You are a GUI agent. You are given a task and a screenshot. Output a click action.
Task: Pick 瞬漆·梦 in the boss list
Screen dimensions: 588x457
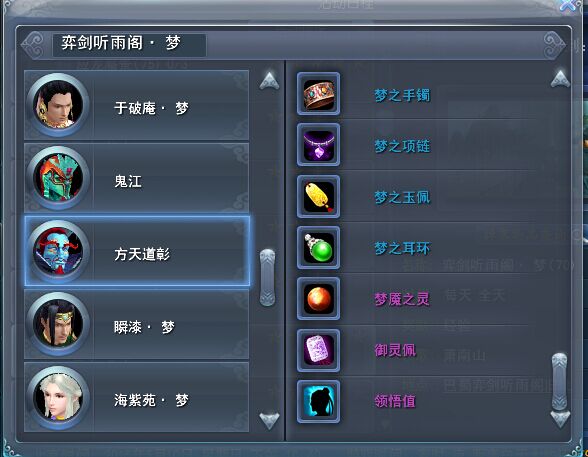(136, 324)
